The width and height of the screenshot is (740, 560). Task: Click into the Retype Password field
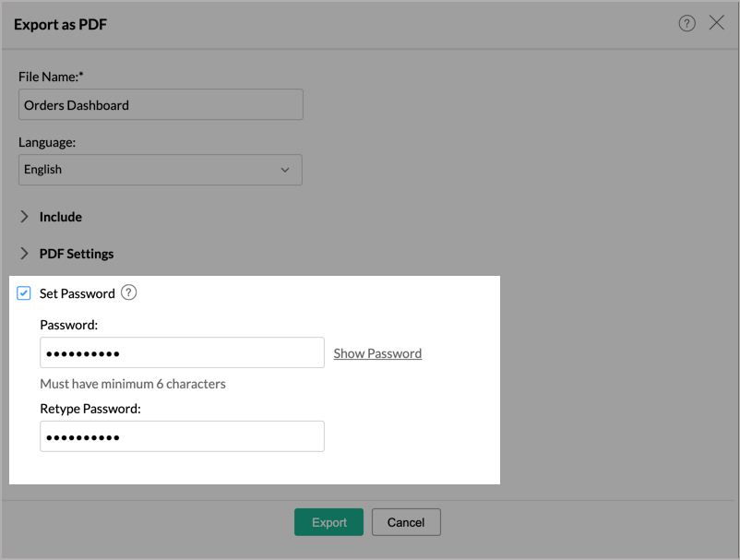(x=182, y=436)
